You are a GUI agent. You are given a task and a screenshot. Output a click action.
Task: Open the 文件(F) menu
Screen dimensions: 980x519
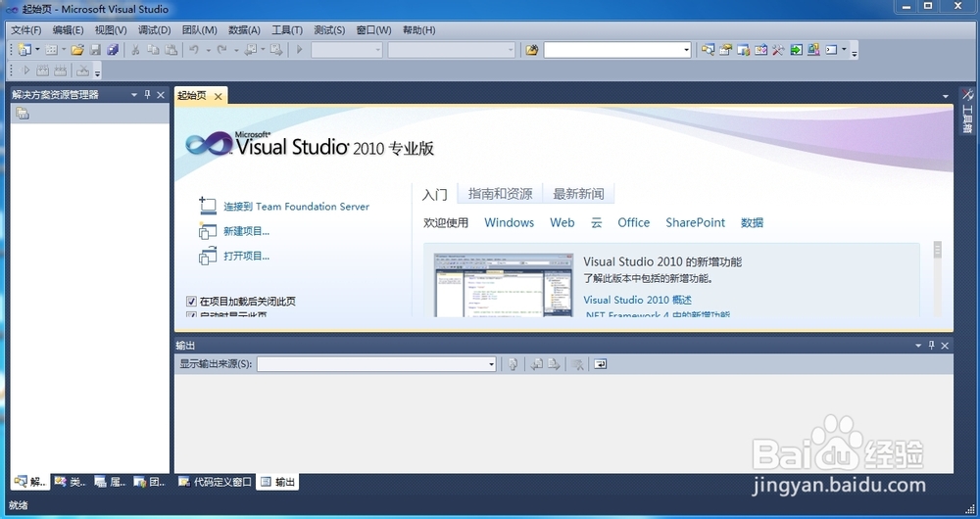pyautogui.click(x=26, y=30)
